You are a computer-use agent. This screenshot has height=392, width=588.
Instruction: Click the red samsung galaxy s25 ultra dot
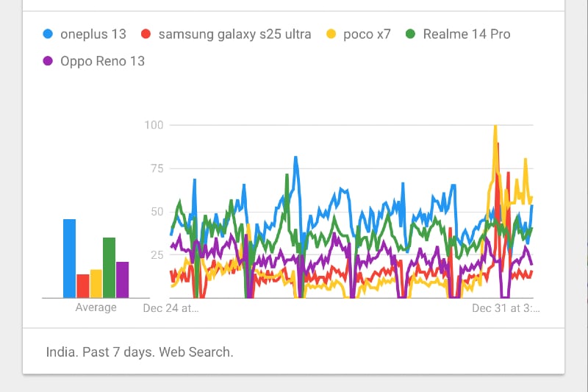click(146, 34)
